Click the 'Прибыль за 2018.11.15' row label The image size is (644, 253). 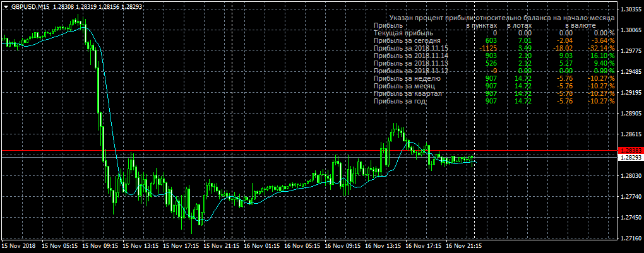coord(411,48)
